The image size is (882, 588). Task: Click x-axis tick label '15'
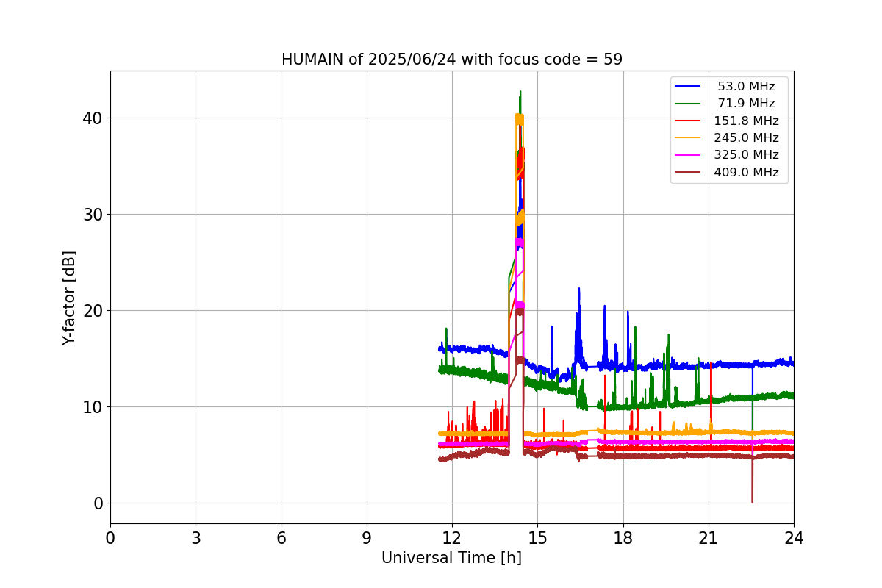coord(537,538)
